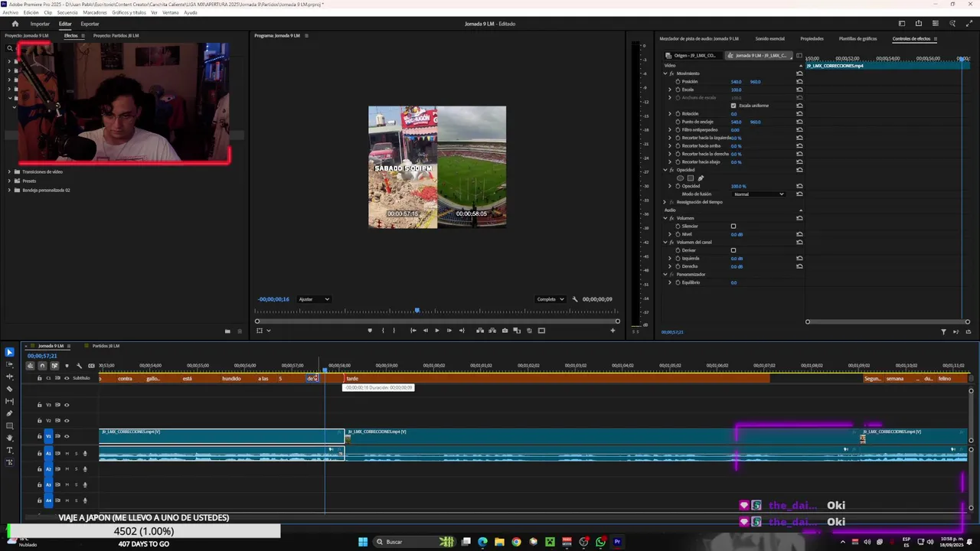Mute audio track A1

pyautogui.click(x=67, y=454)
